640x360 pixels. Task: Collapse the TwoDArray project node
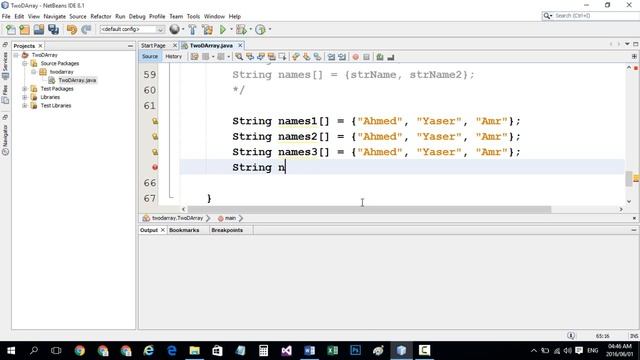click(16, 55)
